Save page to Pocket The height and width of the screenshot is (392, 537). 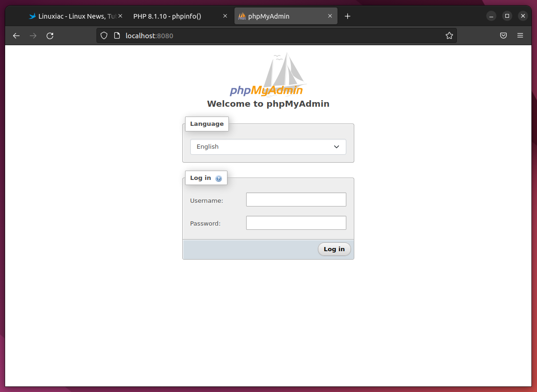coord(503,35)
